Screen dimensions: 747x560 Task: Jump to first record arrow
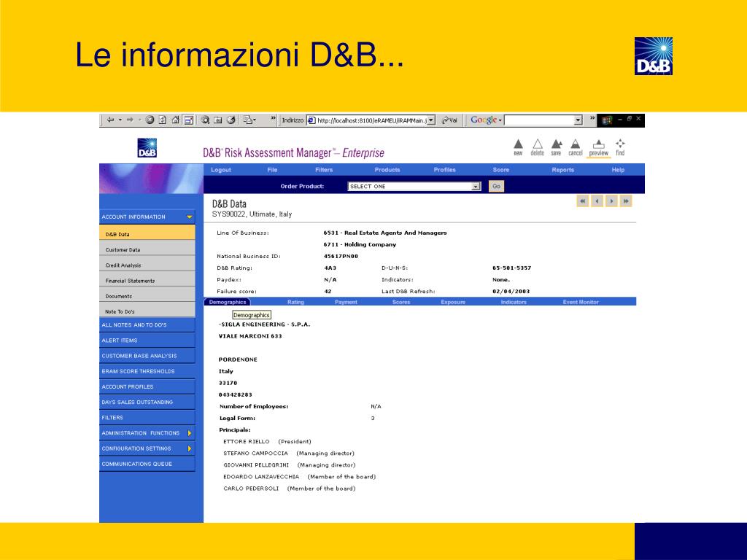(583, 201)
